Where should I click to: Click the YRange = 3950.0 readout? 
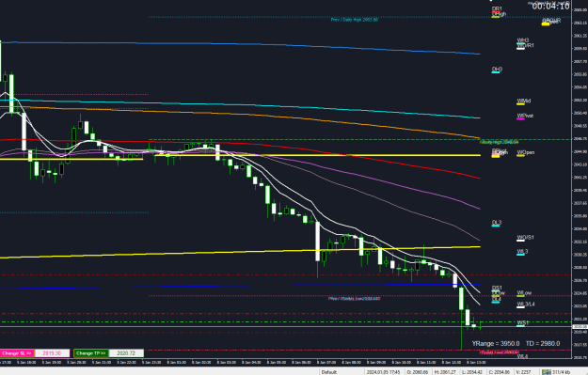(x=496, y=344)
